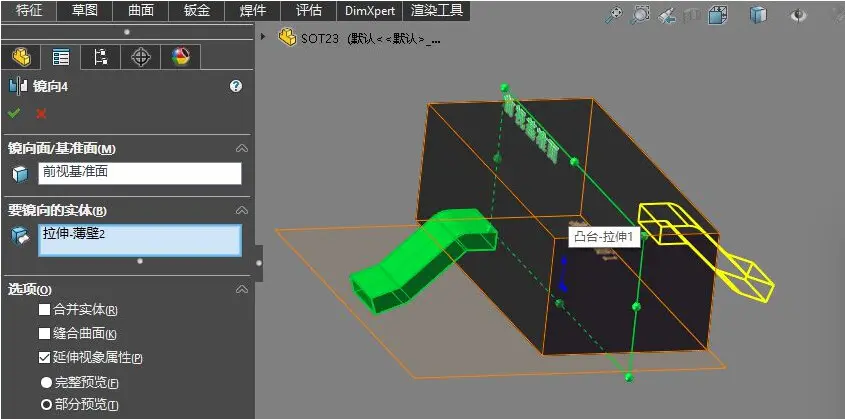Screen dimensions: 845x419
Task: Open the 钣金 ribbon tab
Action: (197, 10)
